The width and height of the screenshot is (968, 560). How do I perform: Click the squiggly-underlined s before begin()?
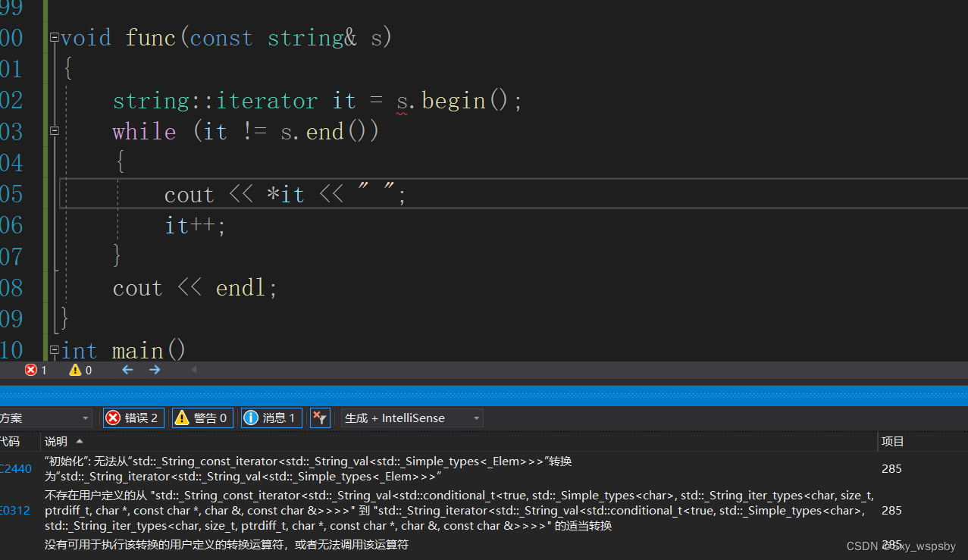point(403,102)
